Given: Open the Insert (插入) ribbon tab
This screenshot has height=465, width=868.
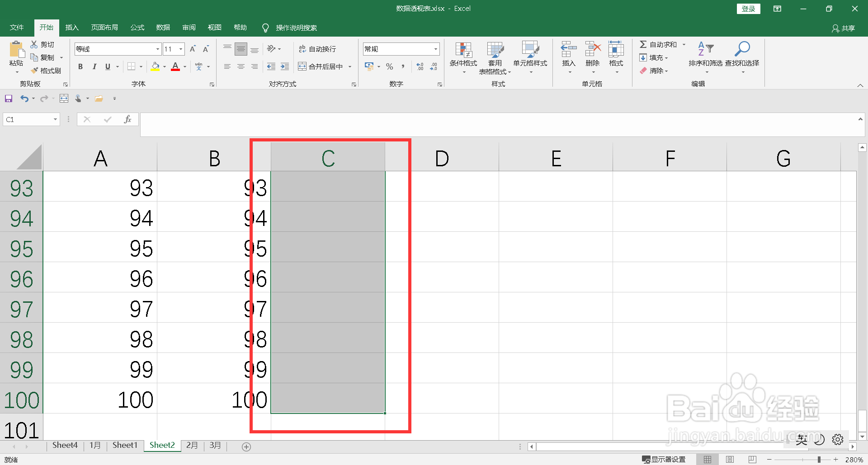Looking at the screenshot, I should pyautogui.click(x=72, y=28).
